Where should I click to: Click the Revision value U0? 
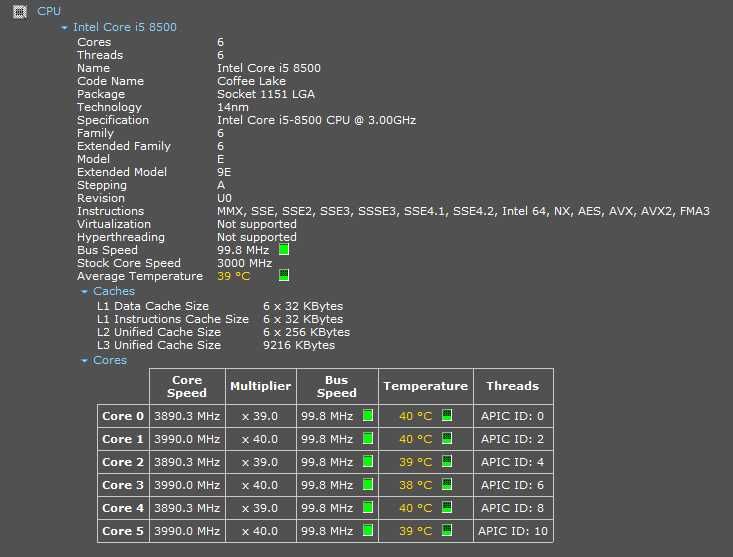point(224,198)
